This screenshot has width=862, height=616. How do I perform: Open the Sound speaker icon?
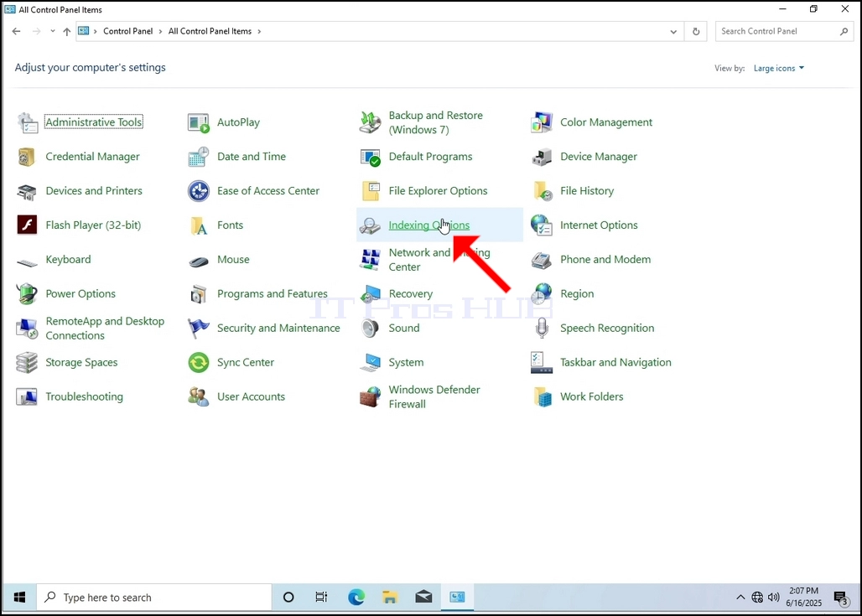[370, 329]
